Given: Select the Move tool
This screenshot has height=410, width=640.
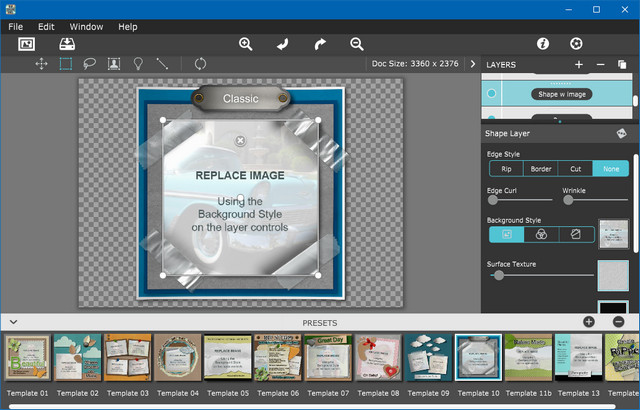Looking at the screenshot, I should click(x=41, y=64).
